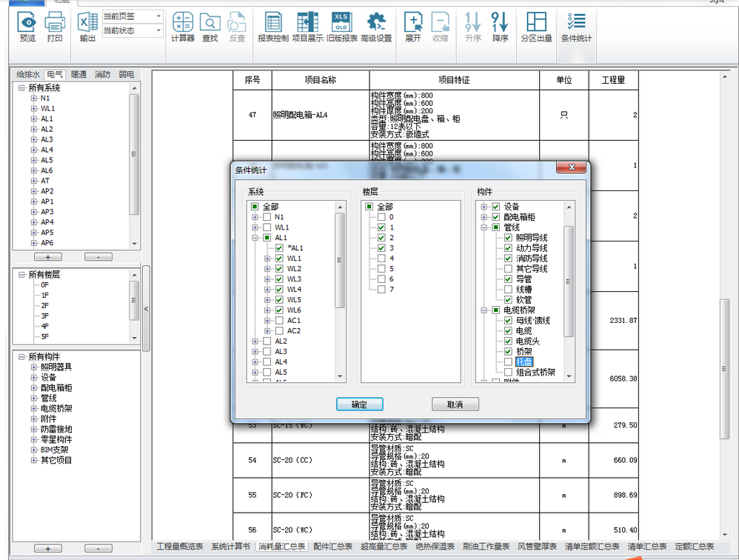Open the 当前状态 dropdown
This screenshot has height=560, width=739.
pos(158,30)
